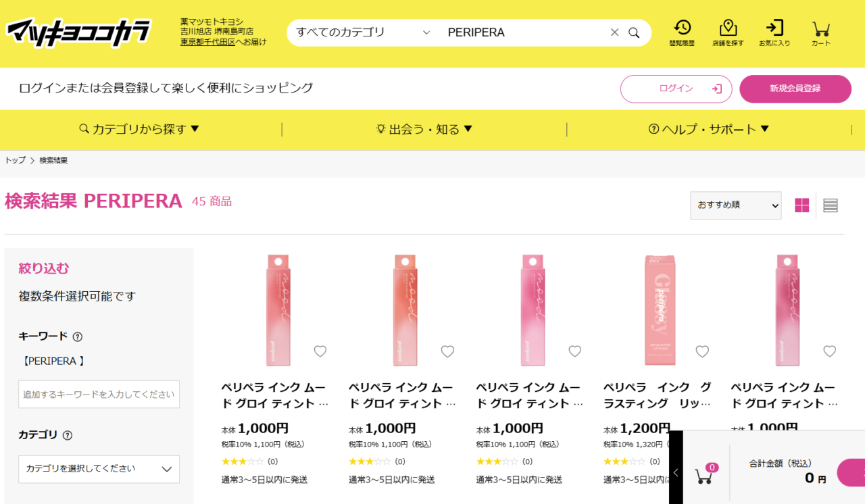Click the 45 商品 result count

[x=212, y=201]
